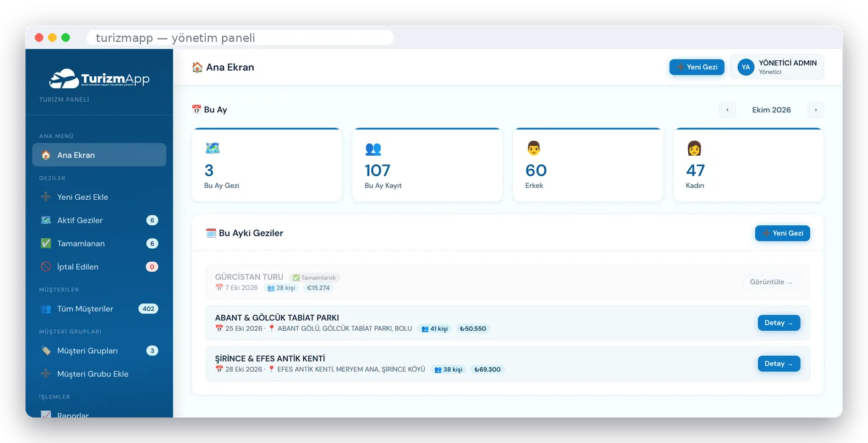Click the GÜRCİSTAN TURU trip title
The height and width of the screenshot is (443, 868).
coord(249,277)
